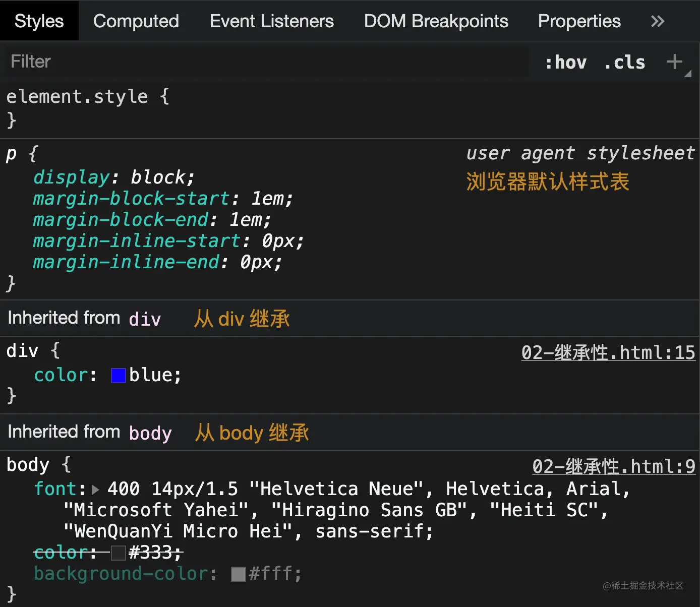Open the #fff background-color swatch
Viewport: 700px width, 607px height.
tap(238, 574)
